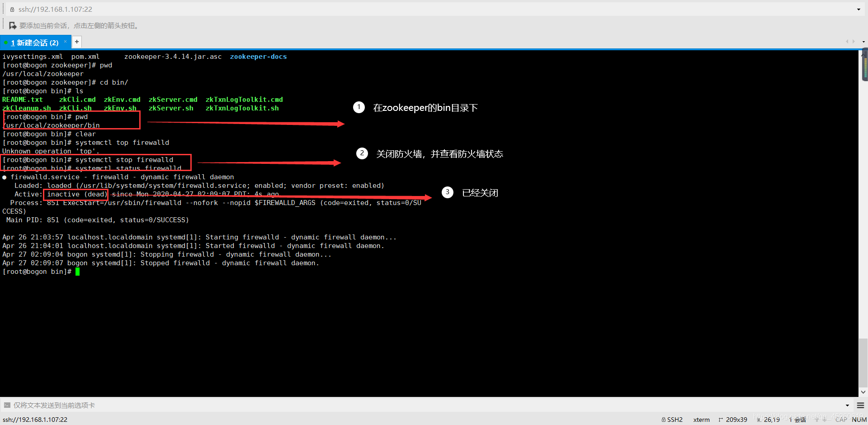
Task: Click the 26,19 cursor position entry
Action: [x=768, y=420]
